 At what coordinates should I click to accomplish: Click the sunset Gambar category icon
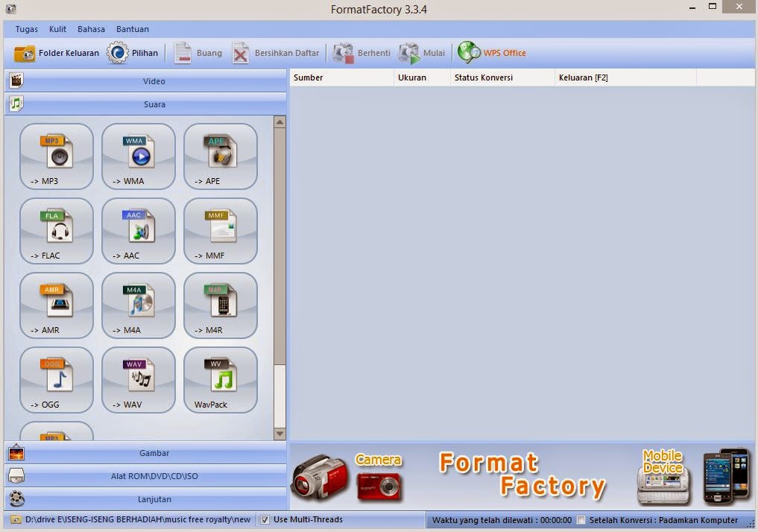(x=16, y=453)
